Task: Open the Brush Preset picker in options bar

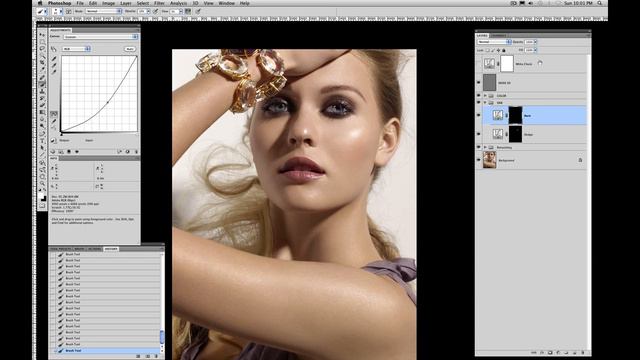Action: pyautogui.click(x=57, y=11)
